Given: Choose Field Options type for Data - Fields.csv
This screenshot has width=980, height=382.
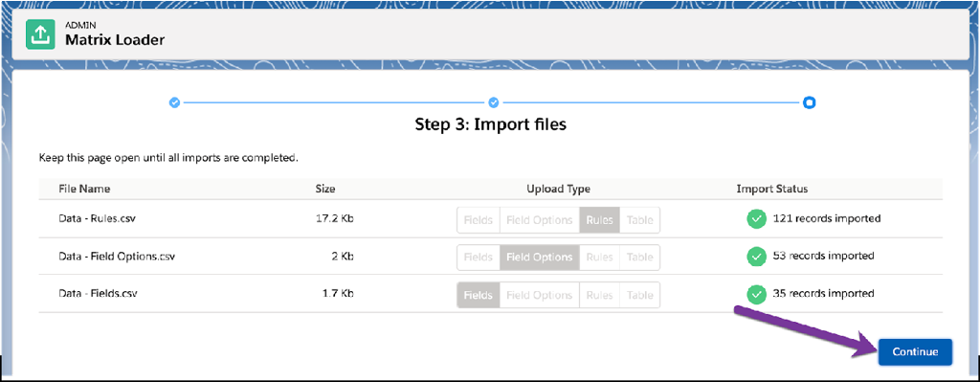Looking at the screenshot, I should click(x=540, y=295).
